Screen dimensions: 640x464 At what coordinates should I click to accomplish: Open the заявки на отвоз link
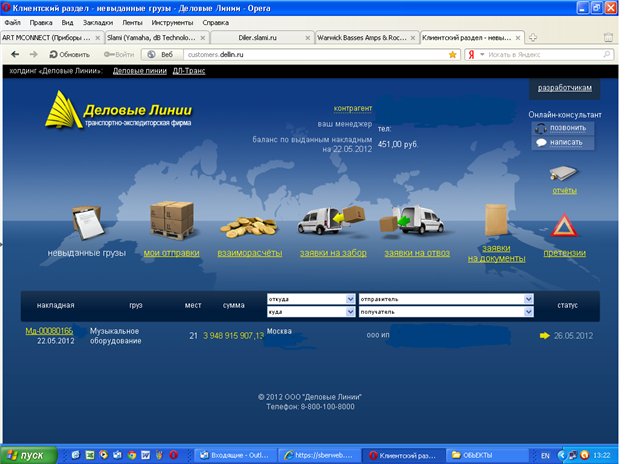(417, 253)
